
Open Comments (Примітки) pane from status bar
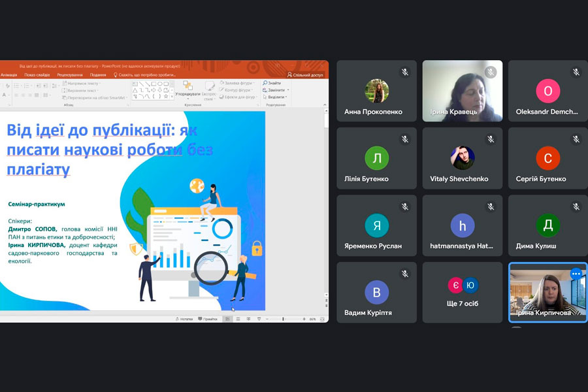208,319
